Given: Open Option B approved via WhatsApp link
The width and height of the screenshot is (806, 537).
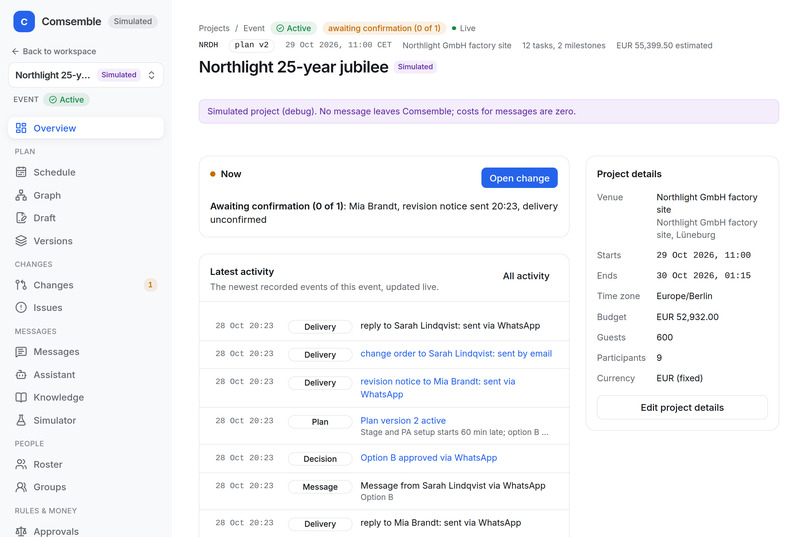Looking at the screenshot, I should tap(429, 457).
